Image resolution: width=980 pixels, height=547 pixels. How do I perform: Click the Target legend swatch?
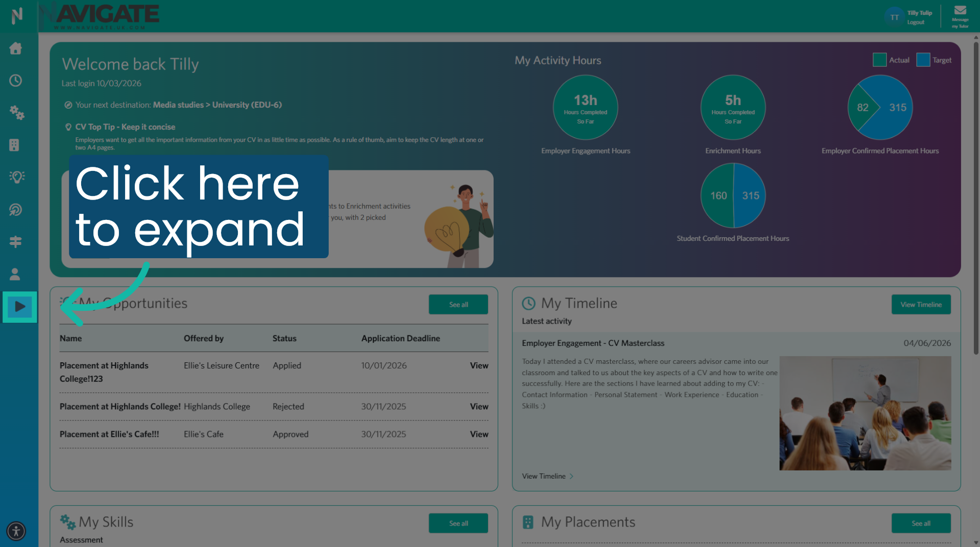tap(923, 60)
